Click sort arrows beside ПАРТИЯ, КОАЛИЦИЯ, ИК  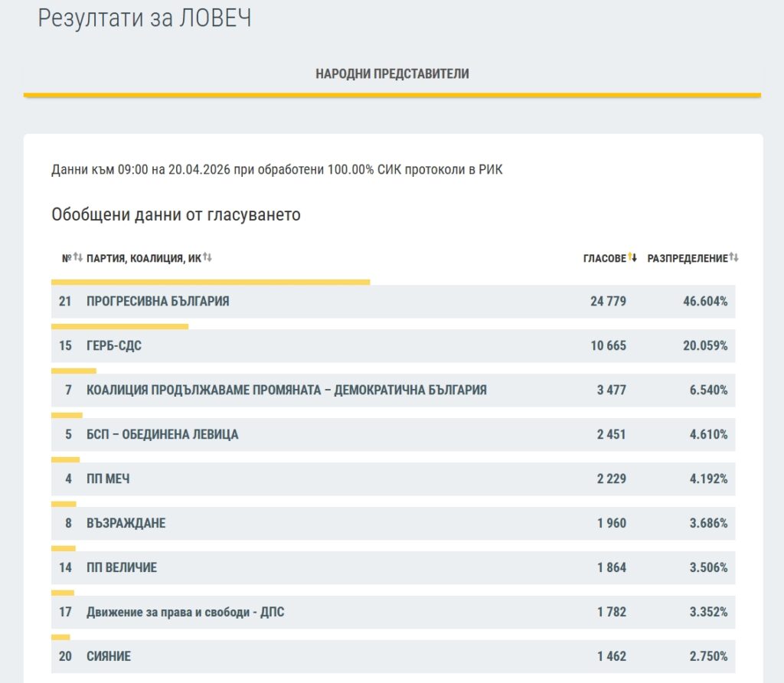207,258
